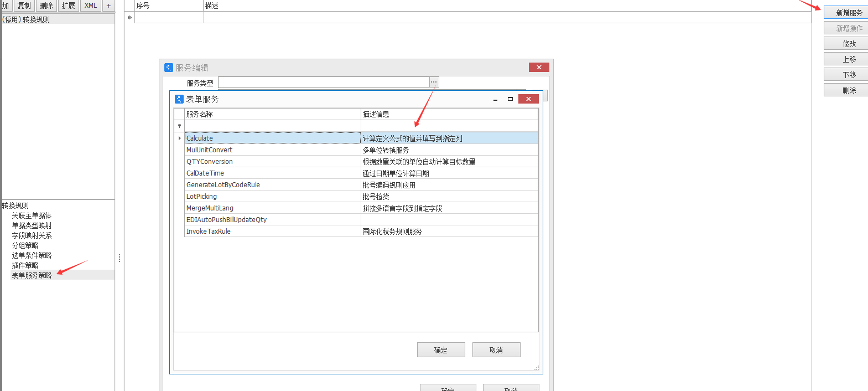868x391 pixels.
Task: Click the filter icon in the table filter row
Action: coord(179,126)
